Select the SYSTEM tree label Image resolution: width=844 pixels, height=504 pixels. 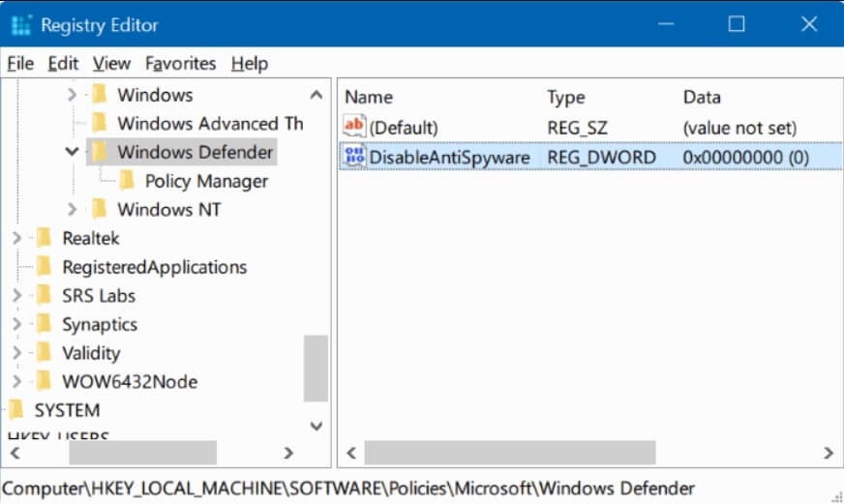coord(68,410)
